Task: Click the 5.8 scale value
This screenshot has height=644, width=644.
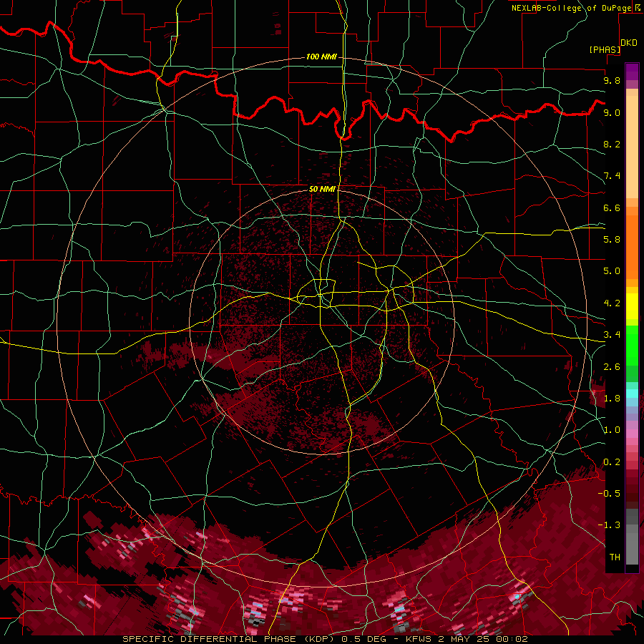Action: coord(612,240)
